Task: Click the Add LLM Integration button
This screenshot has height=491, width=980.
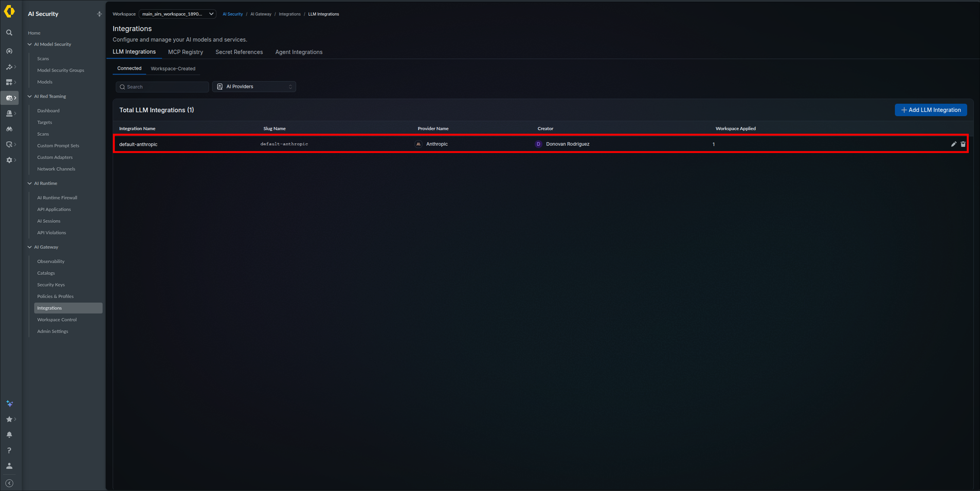Action: pyautogui.click(x=930, y=110)
